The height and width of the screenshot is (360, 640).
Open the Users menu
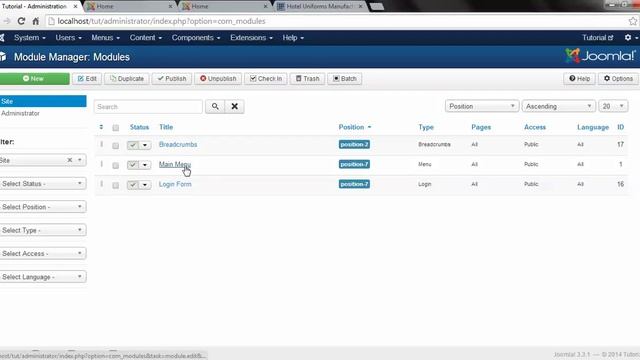point(69,38)
